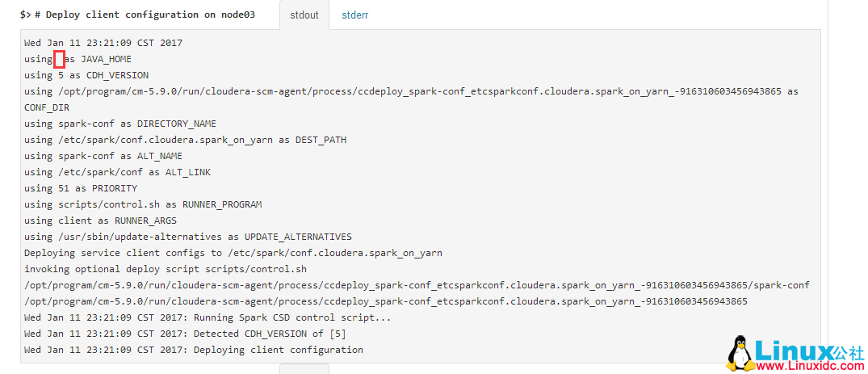Click the "using /etc/spark/conf as ALT_LINK" line
Screen dimensions: 868x374
(109, 172)
